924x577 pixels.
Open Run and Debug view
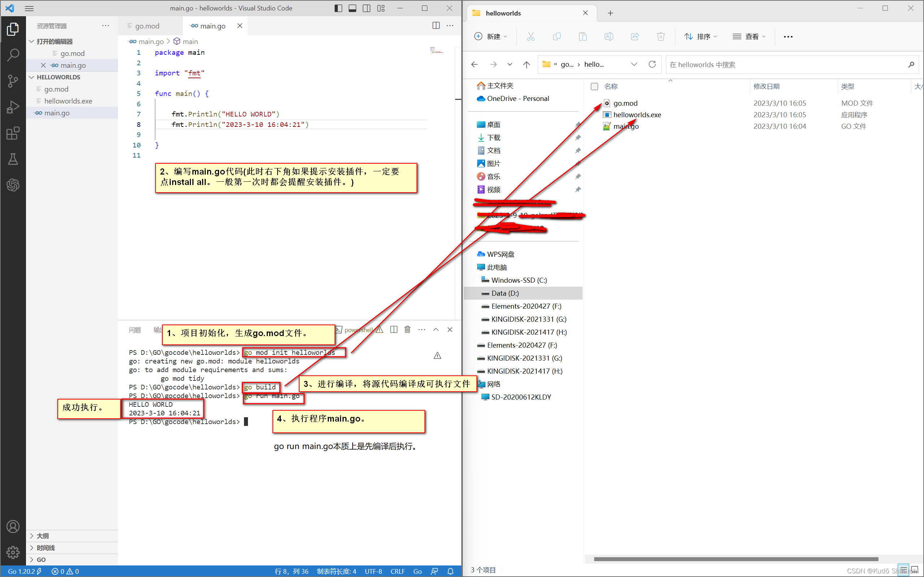coord(13,107)
